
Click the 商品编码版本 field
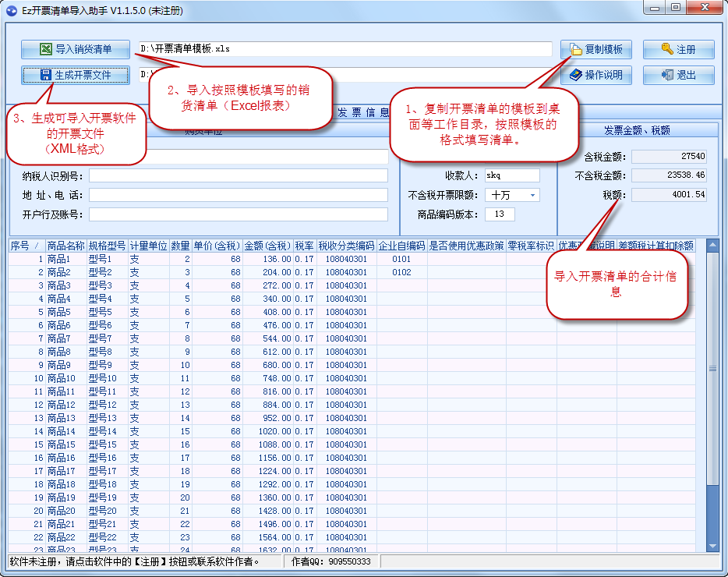pos(499,214)
